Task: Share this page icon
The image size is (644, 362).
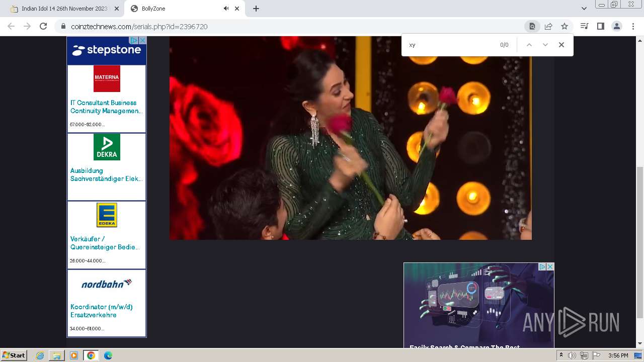Action: [548, 26]
